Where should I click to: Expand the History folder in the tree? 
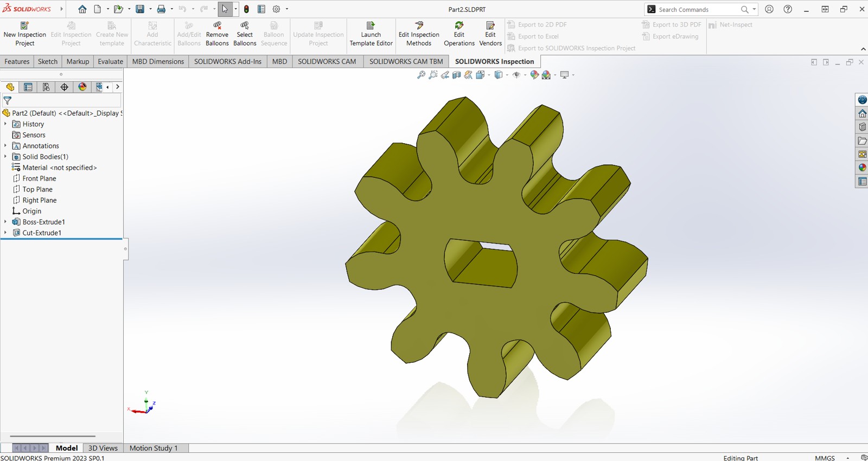pos(5,124)
